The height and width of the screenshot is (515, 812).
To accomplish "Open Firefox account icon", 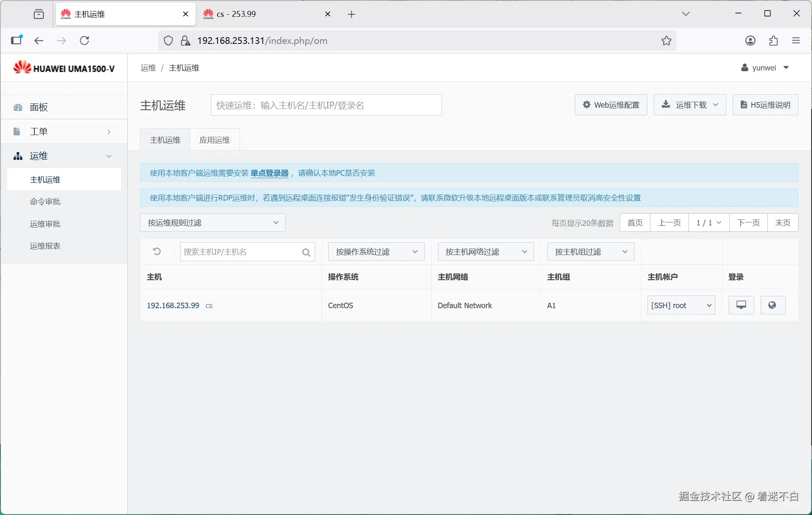I will [x=750, y=41].
